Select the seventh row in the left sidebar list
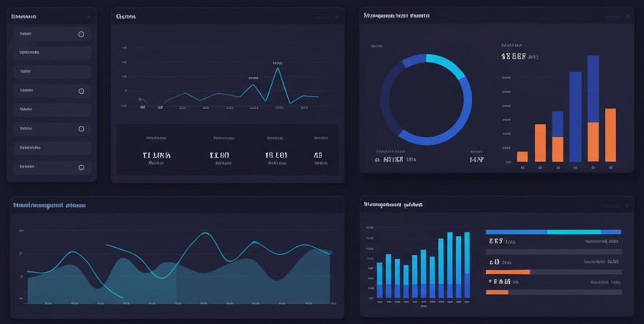This screenshot has height=324, width=644. pos(51,148)
